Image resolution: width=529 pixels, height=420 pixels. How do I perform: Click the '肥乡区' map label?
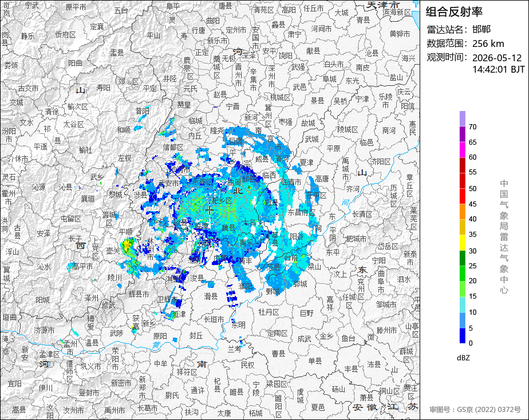tap(222, 201)
